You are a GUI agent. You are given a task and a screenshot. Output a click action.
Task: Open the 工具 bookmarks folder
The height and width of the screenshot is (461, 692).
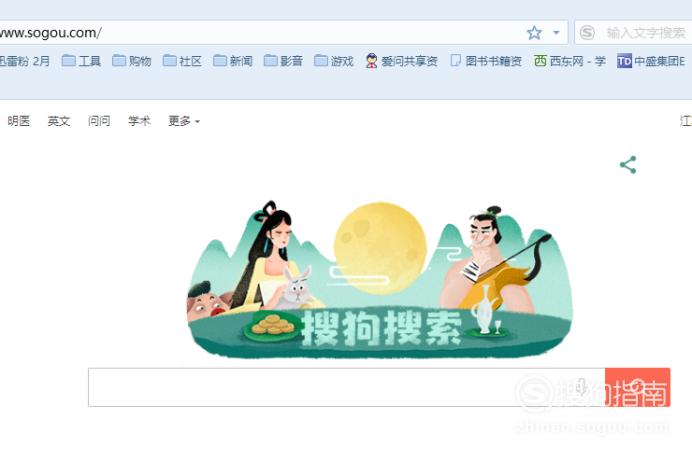coord(81,61)
